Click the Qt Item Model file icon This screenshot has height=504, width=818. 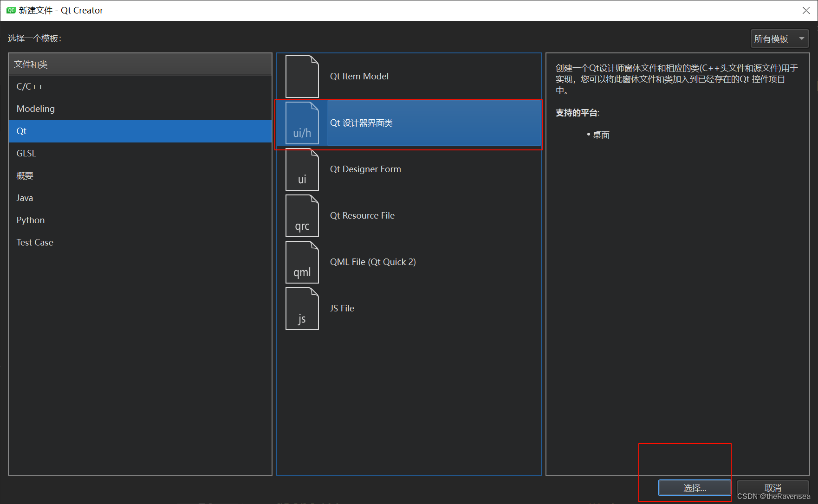(302, 77)
